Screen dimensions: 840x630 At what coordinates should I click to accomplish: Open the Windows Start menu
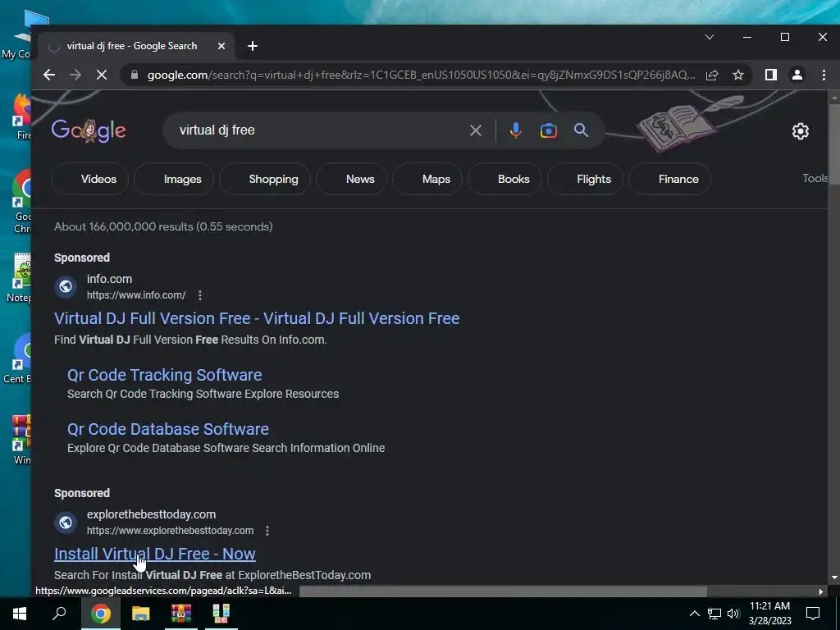tap(20, 614)
